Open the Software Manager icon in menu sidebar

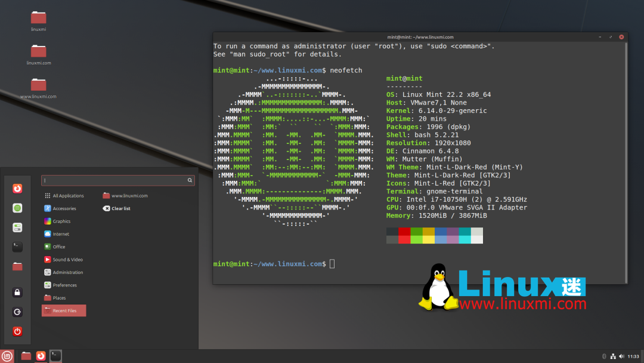point(17,208)
